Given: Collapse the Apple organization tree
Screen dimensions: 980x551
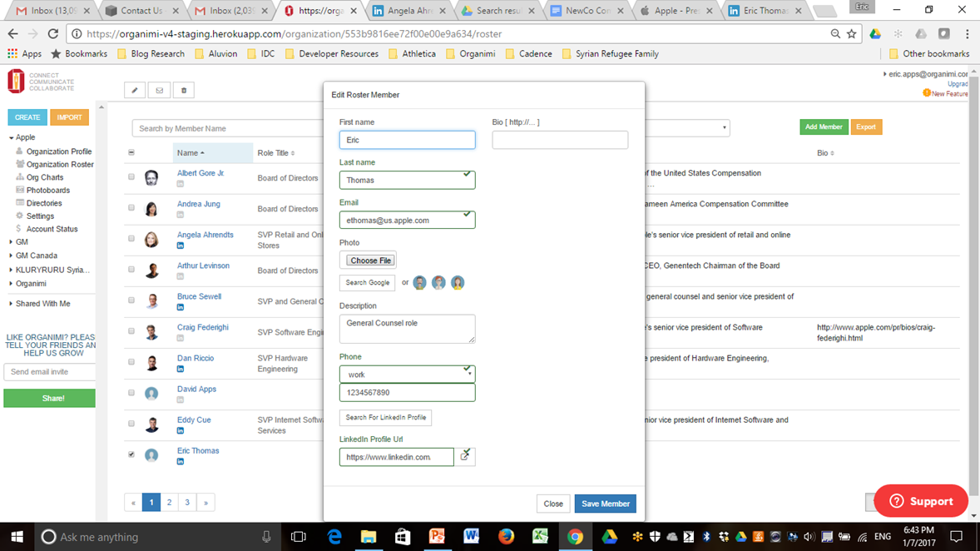Looking at the screenshot, I should point(12,137).
